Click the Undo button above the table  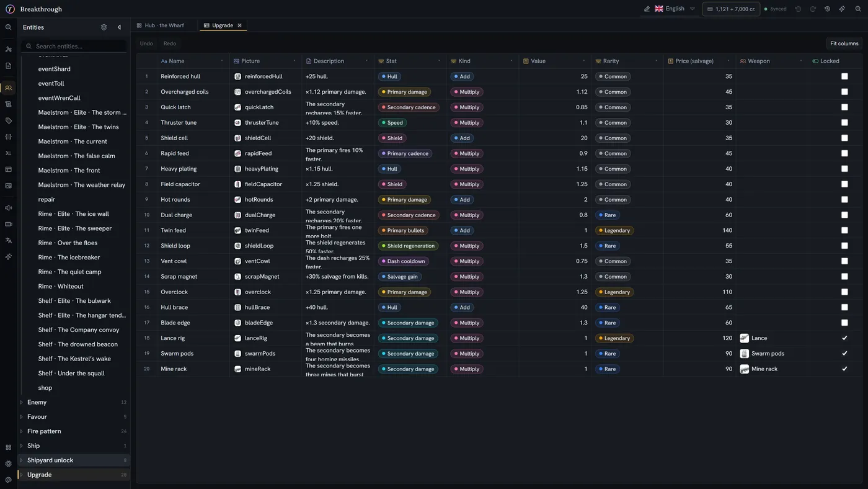click(x=146, y=43)
